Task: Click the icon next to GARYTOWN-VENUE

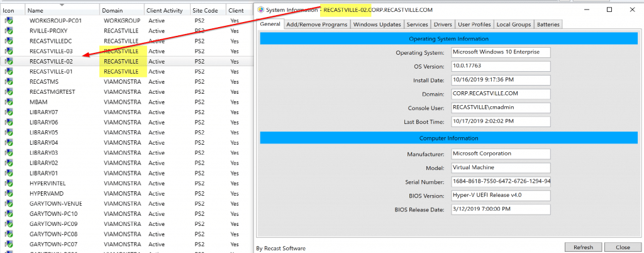Action: click(x=9, y=203)
